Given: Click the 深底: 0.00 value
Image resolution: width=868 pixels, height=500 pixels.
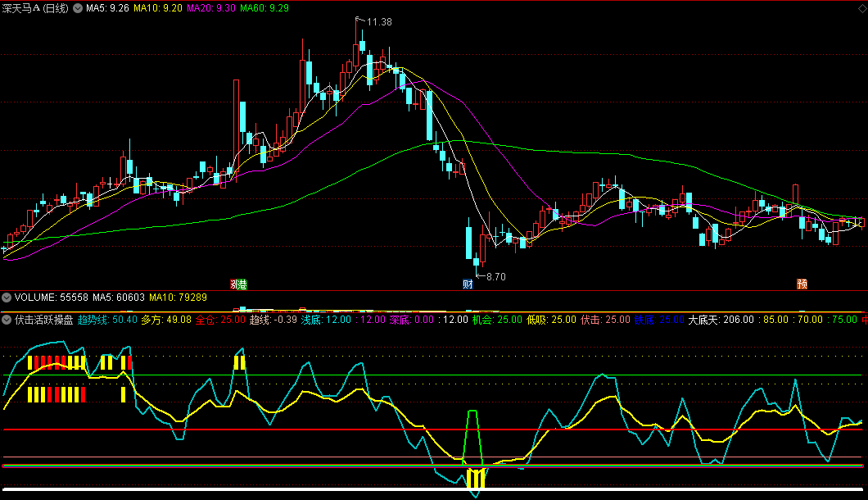Looking at the screenshot, I should 412,320.
